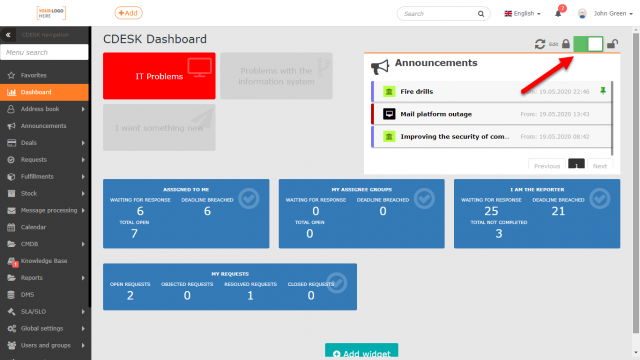Click the I want something new tile
Screen dimensions: 640x360
pos(159,127)
